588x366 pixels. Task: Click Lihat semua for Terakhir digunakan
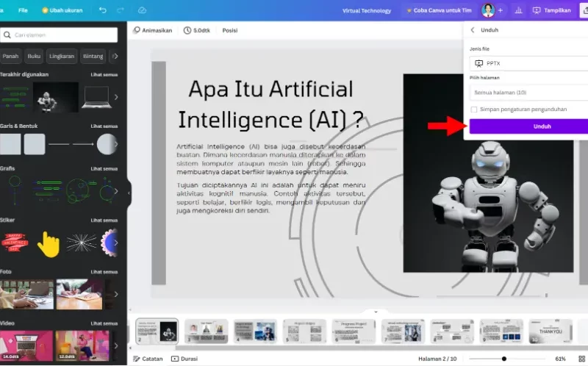coord(104,75)
